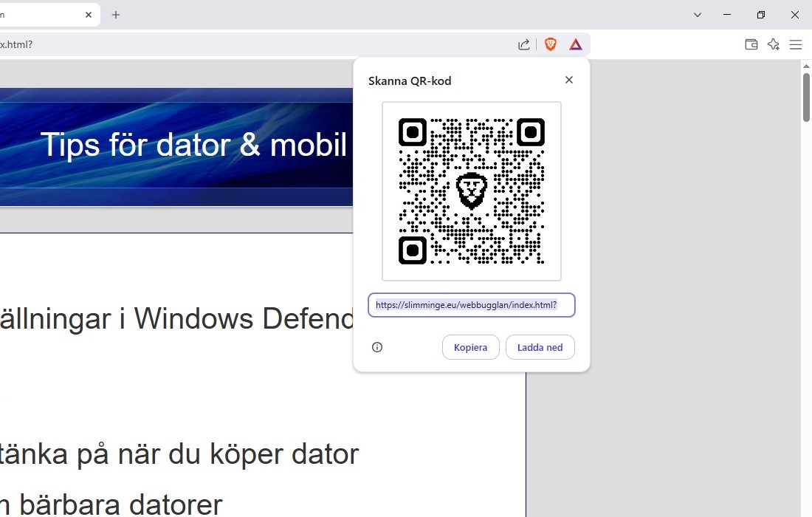Click the 'Skanna QR-kod' heading text
The height and width of the screenshot is (517, 812).
click(410, 81)
